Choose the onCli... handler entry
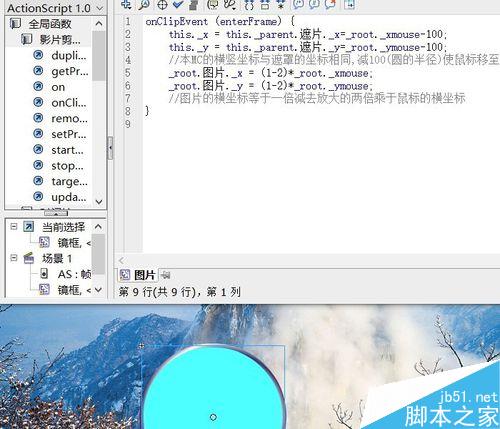Viewport: 500px width, 429px height. click(x=68, y=103)
